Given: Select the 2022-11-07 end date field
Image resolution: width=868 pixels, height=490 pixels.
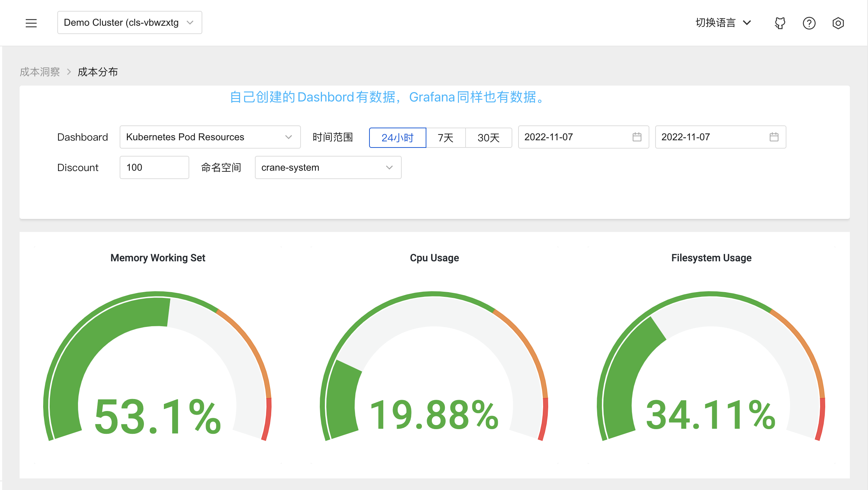Looking at the screenshot, I should click(703, 137).
